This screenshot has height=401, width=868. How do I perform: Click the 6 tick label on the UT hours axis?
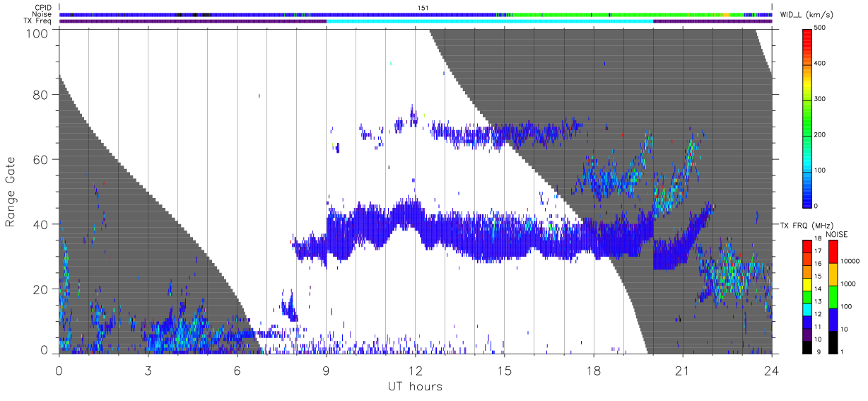[237, 370]
